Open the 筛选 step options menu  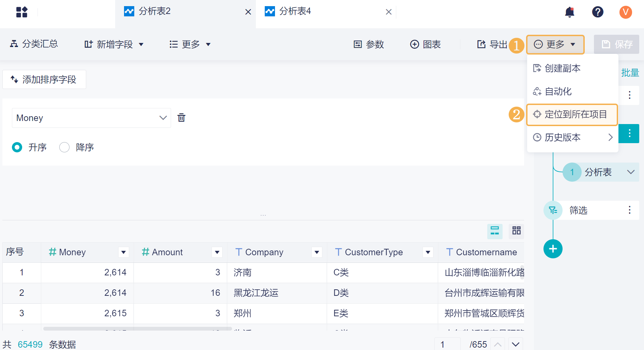pyautogui.click(x=630, y=210)
